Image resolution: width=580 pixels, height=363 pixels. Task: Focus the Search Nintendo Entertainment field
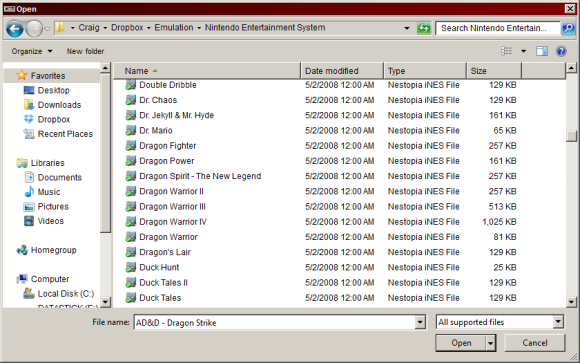click(498, 28)
